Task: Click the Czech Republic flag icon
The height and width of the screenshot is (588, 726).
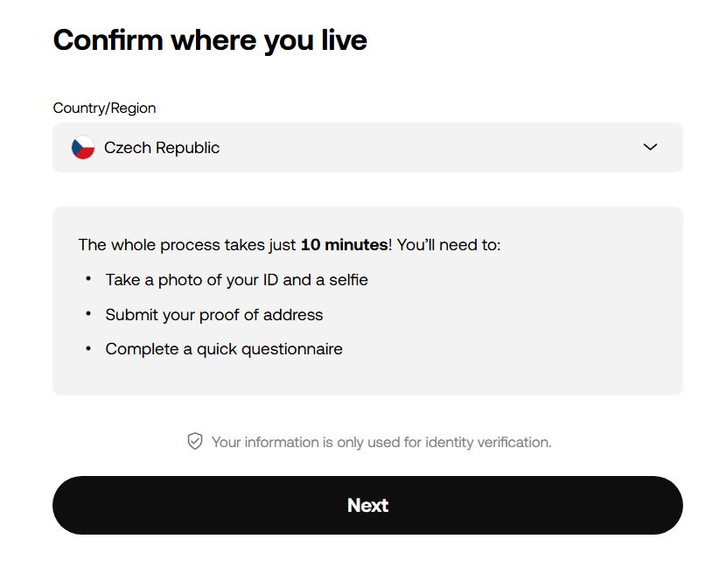Action: (x=83, y=147)
